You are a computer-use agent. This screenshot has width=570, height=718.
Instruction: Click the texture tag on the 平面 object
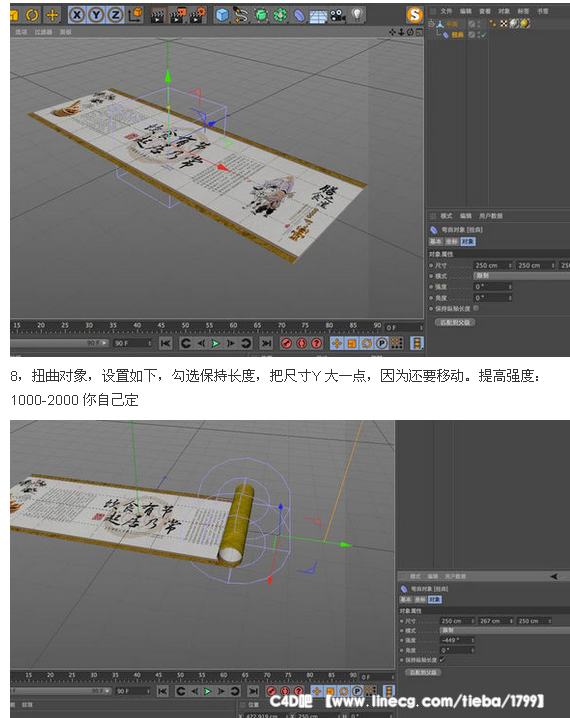(x=504, y=23)
